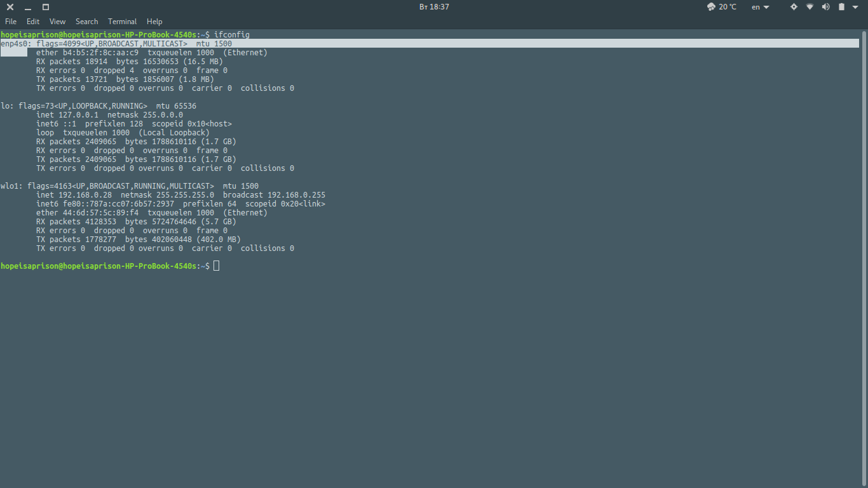
Task: Click the Wi-Fi signal icon
Action: coord(810,7)
